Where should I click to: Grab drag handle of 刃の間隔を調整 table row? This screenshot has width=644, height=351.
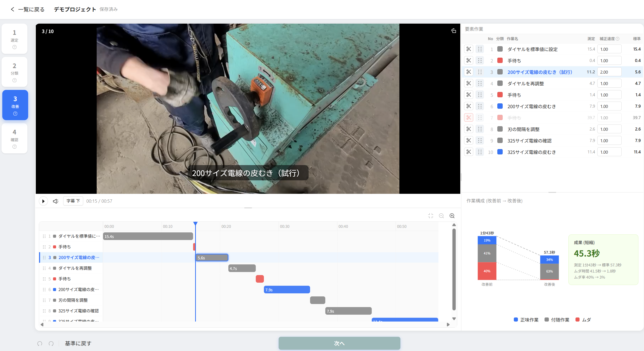pyautogui.click(x=480, y=129)
